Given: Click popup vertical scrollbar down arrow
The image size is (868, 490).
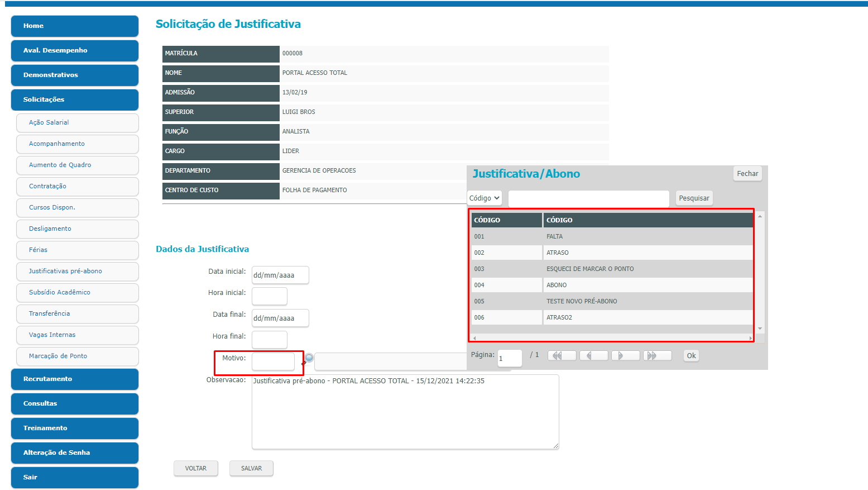Looking at the screenshot, I should click(760, 329).
